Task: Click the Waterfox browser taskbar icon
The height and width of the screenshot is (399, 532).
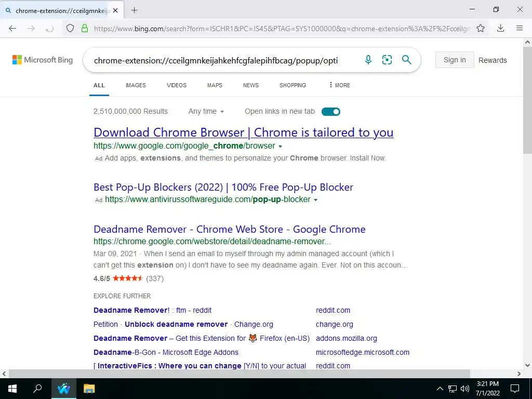Action: pyautogui.click(x=64, y=389)
